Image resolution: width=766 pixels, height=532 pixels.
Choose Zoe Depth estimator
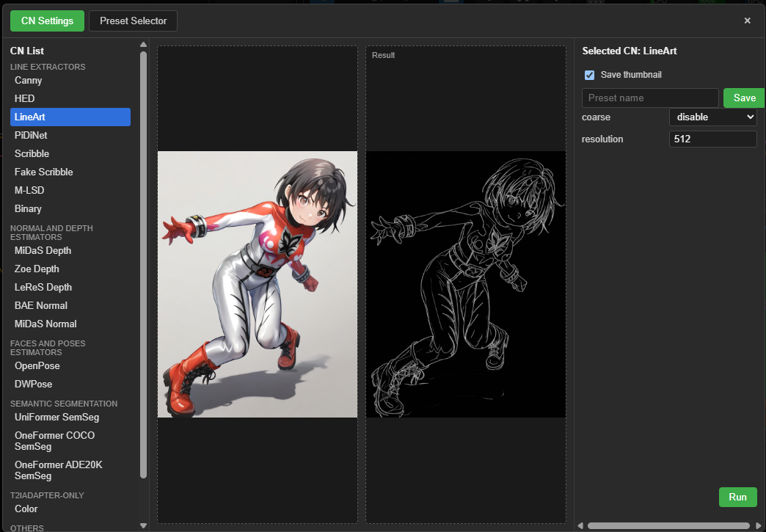[x=70, y=269]
